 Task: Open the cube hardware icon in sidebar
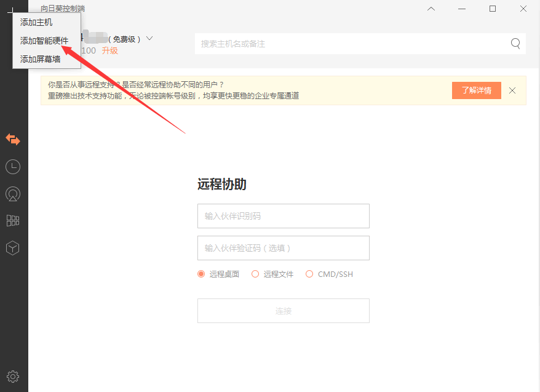click(13, 248)
